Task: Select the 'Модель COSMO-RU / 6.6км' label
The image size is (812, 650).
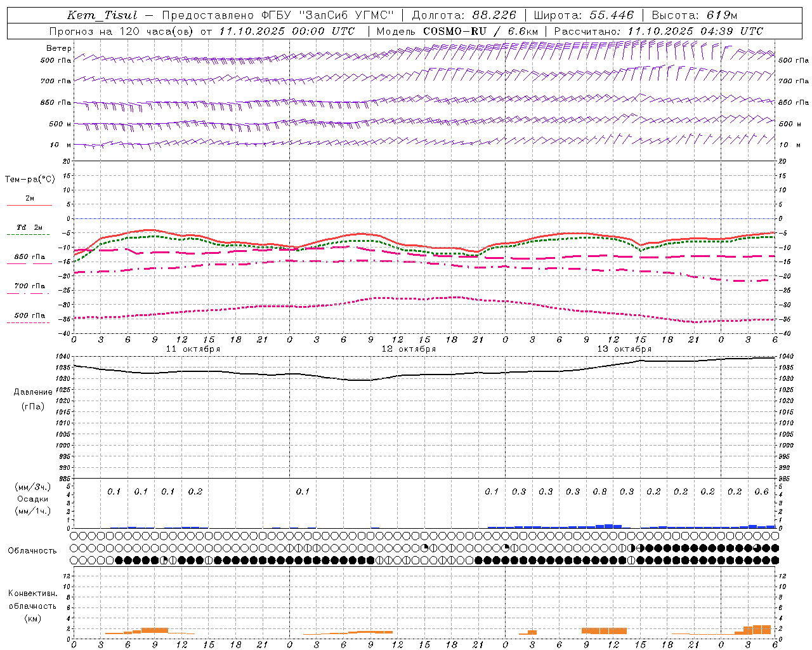Action: pyautogui.click(x=457, y=31)
